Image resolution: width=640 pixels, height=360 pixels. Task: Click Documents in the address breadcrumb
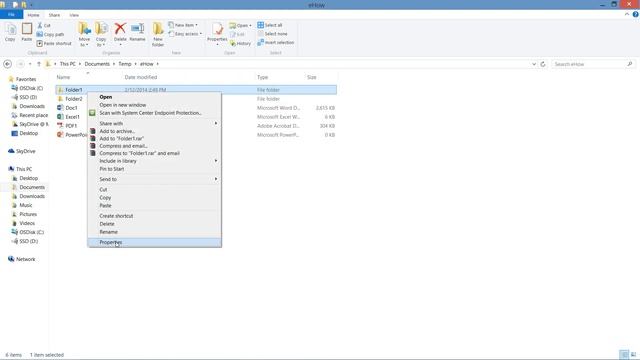[x=97, y=64]
